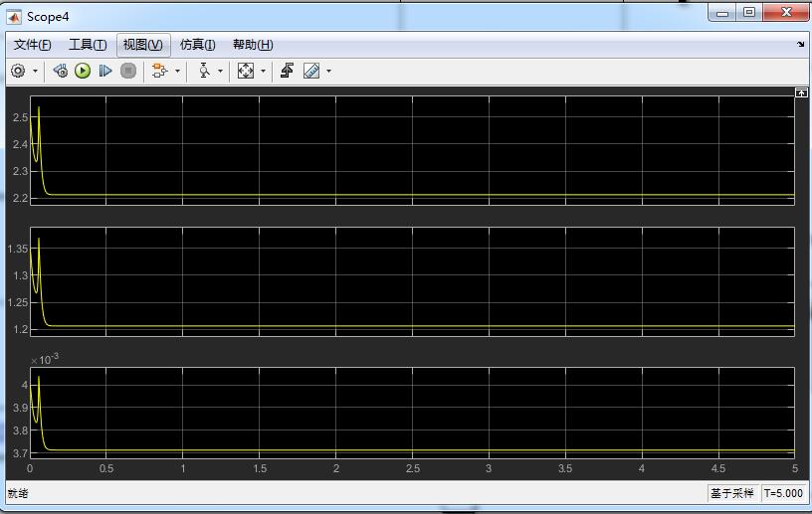The image size is (812, 514).
Task: Open the 文件(F) menu
Action: pyautogui.click(x=32, y=45)
